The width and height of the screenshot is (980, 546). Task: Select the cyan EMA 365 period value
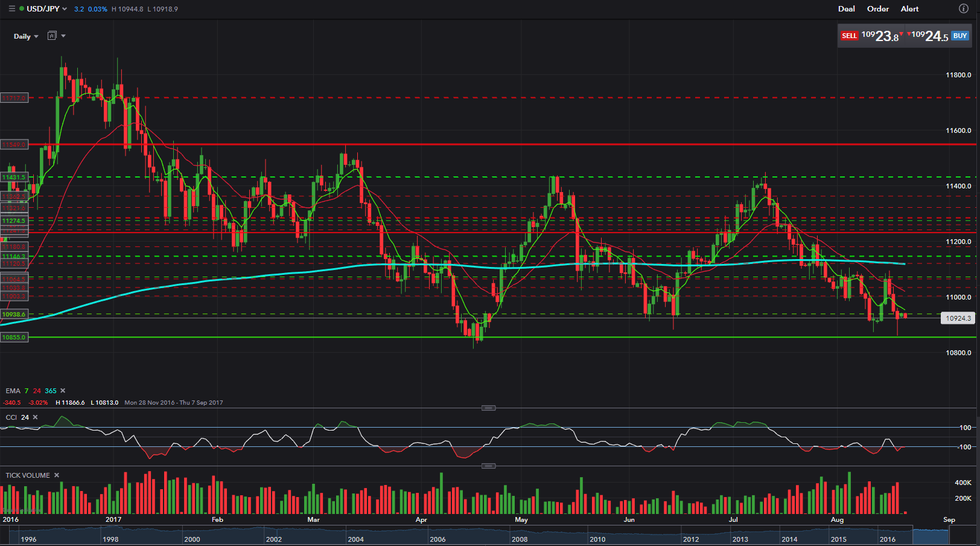51,391
